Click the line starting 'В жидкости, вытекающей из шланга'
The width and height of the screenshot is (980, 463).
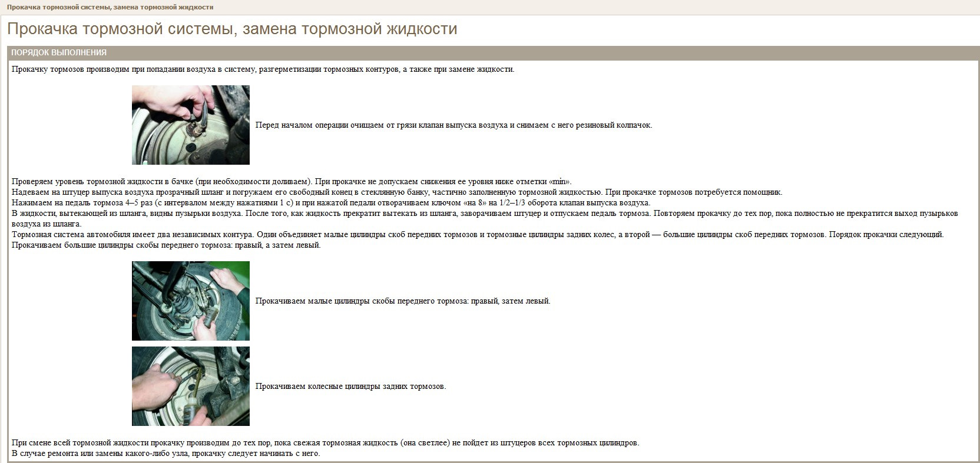point(484,214)
